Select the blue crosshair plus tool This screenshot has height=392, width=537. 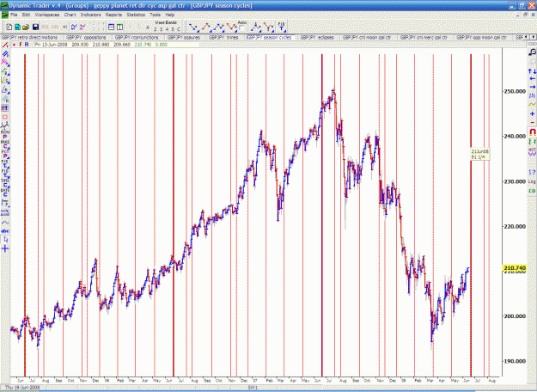pos(5,248)
